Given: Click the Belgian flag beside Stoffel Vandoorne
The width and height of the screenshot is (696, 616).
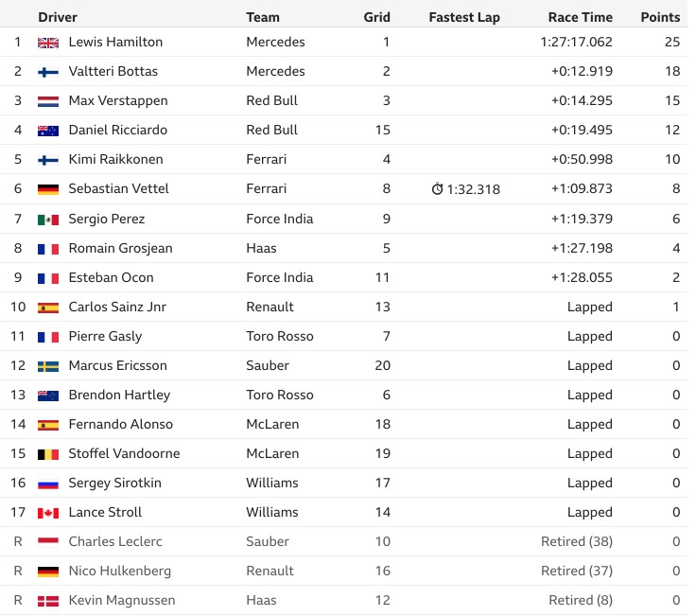Looking at the screenshot, I should [x=48, y=454].
